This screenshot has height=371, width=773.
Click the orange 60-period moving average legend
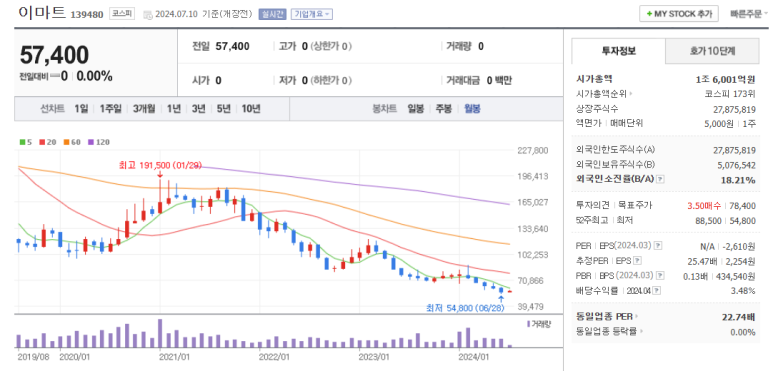(x=71, y=142)
